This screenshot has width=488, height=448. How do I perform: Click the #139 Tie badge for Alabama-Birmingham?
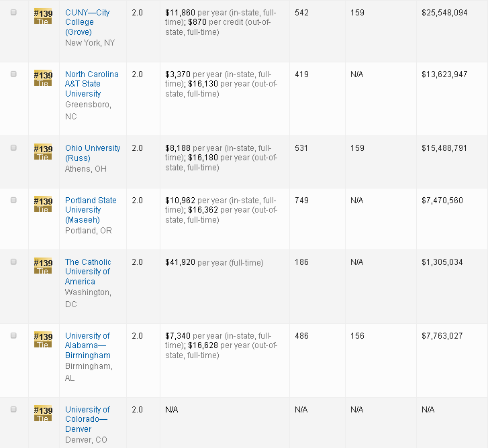(43, 340)
